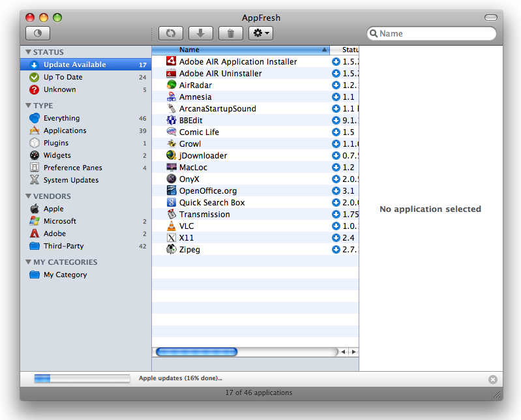Click update arrow for Amnesia 1.1
521x420 pixels.
(x=336, y=97)
